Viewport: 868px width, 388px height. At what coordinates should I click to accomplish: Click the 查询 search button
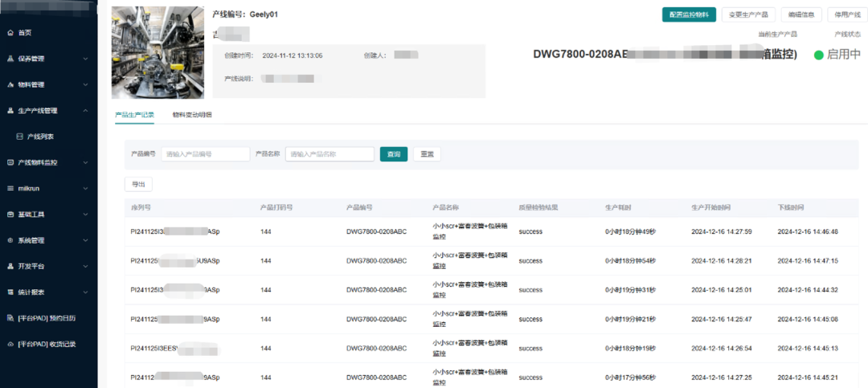point(394,154)
